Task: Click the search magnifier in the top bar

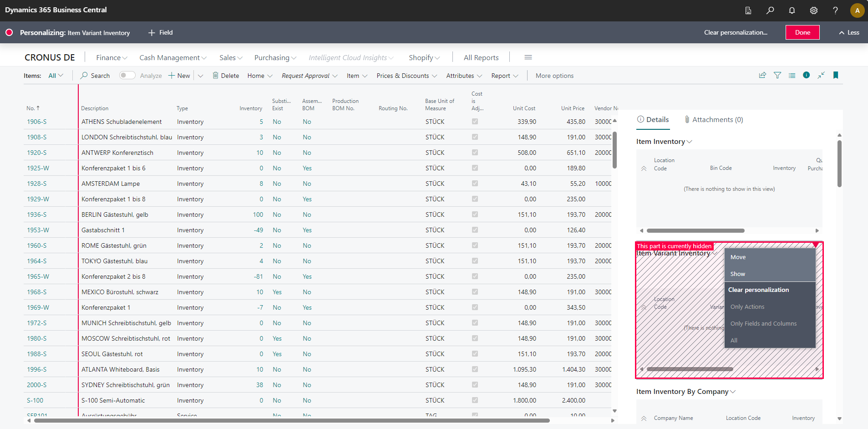Action: pyautogui.click(x=770, y=10)
